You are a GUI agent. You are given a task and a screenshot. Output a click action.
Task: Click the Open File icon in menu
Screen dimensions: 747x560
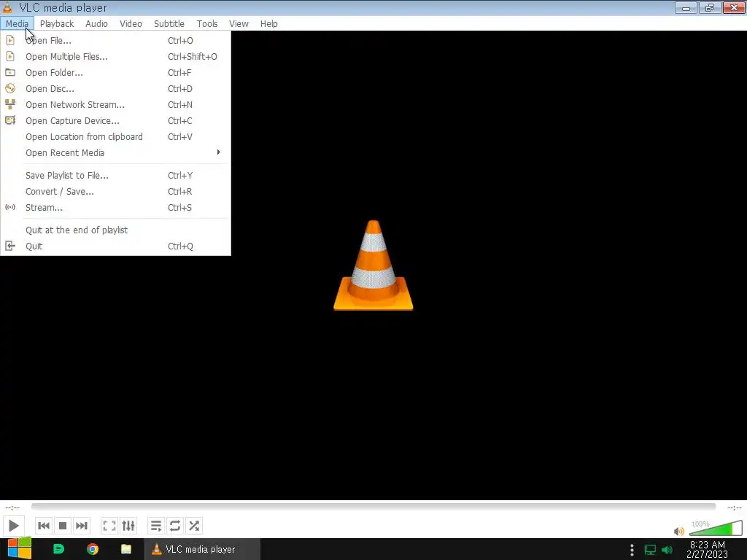click(x=10, y=41)
